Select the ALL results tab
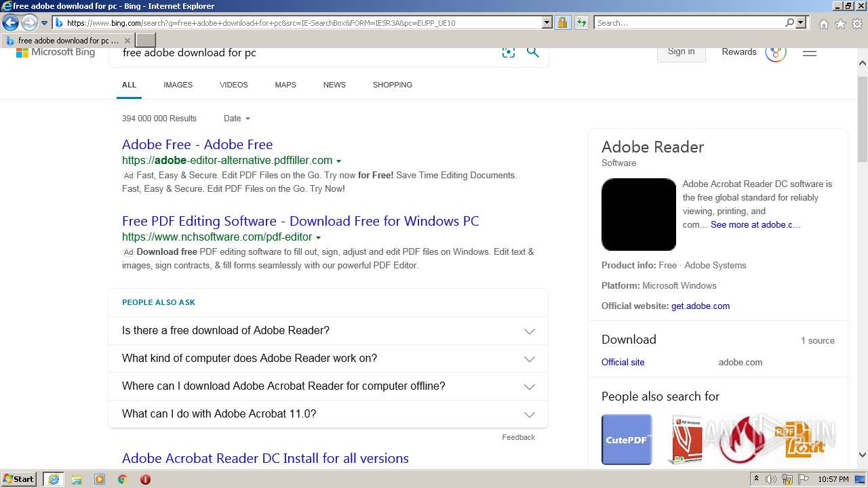The width and height of the screenshot is (868, 488). click(129, 85)
